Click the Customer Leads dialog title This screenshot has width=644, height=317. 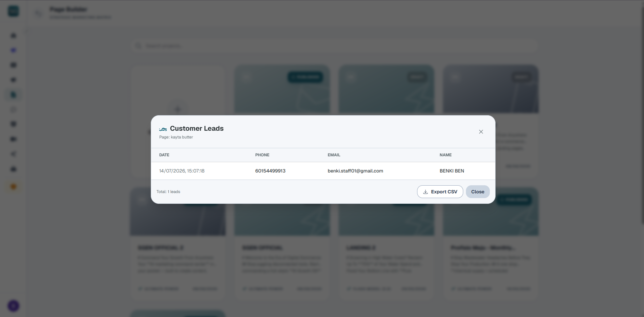[197, 128]
